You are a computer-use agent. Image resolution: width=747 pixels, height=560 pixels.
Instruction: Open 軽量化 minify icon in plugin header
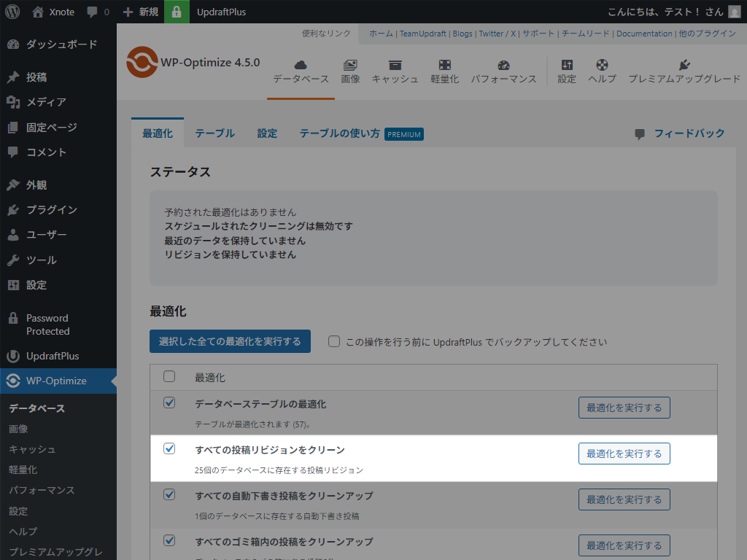(444, 65)
